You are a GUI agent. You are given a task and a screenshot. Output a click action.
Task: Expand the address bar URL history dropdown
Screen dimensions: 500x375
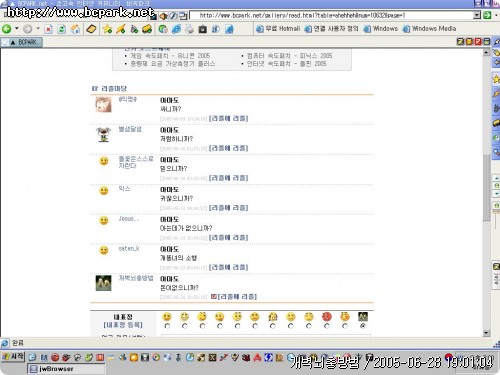coord(477,15)
